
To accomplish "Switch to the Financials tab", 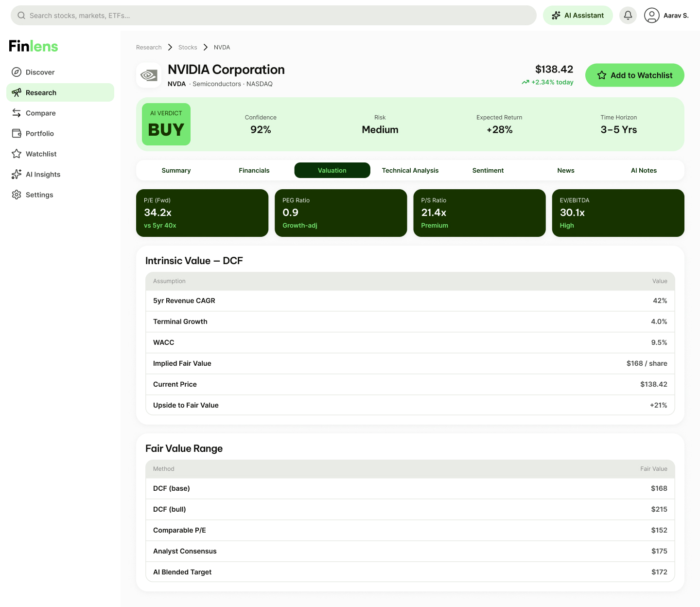I will point(254,170).
